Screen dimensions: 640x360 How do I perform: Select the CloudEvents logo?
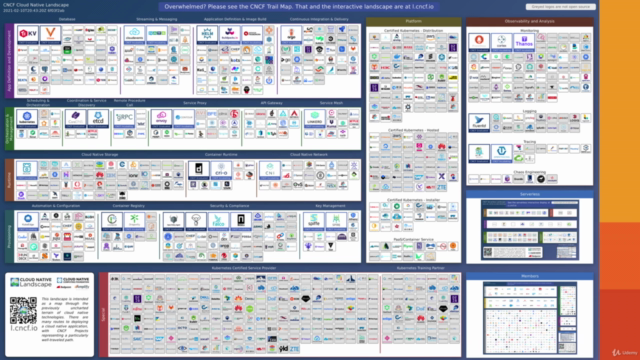[134, 35]
